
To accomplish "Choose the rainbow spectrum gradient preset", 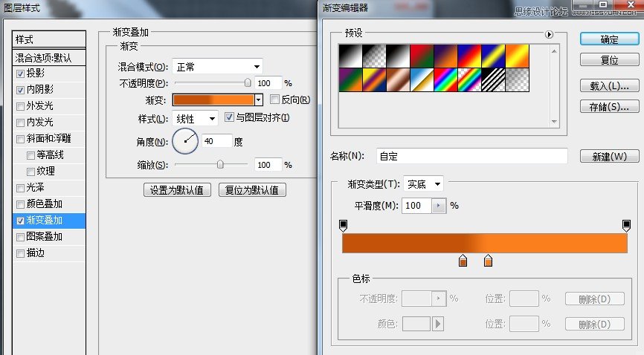I will tap(443, 79).
